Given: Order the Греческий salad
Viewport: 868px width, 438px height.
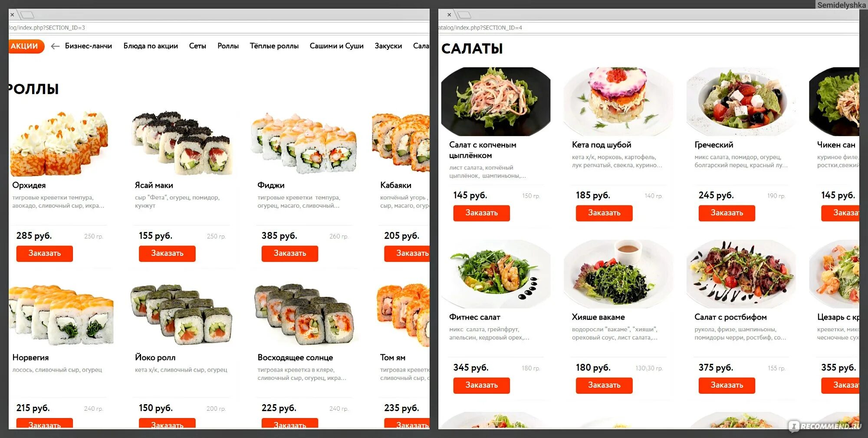Looking at the screenshot, I should (727, 213).
